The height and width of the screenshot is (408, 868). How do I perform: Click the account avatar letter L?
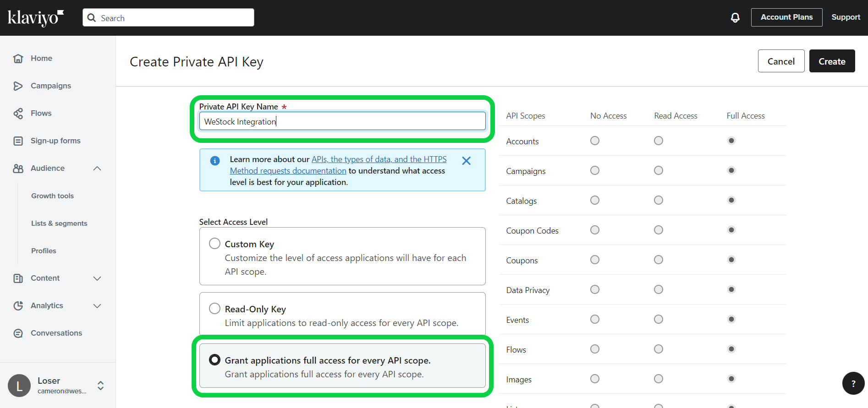[x=19, y=386]
